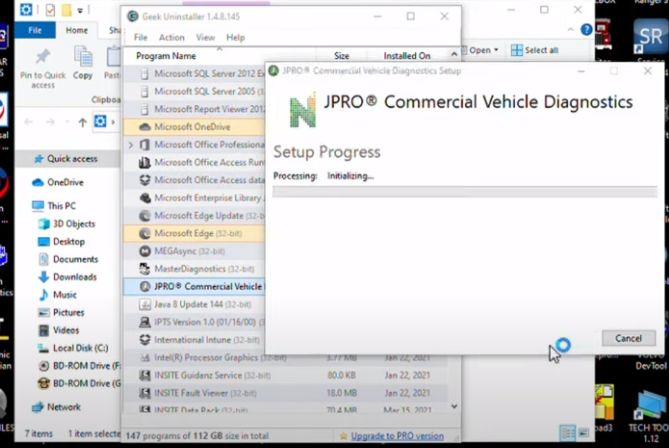This screenshot has width=669, height=448.
Task: Click Upgrade to PRO version link
Action: 397,436
